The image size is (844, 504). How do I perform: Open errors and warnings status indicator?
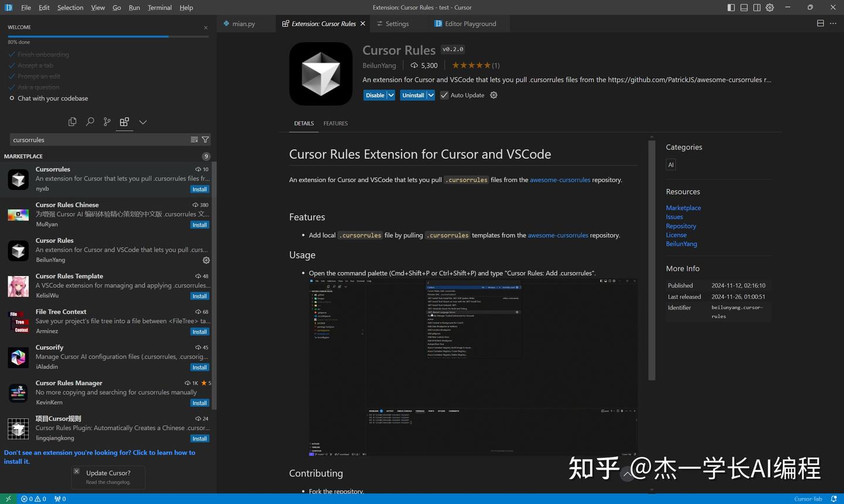click(33, 499)
